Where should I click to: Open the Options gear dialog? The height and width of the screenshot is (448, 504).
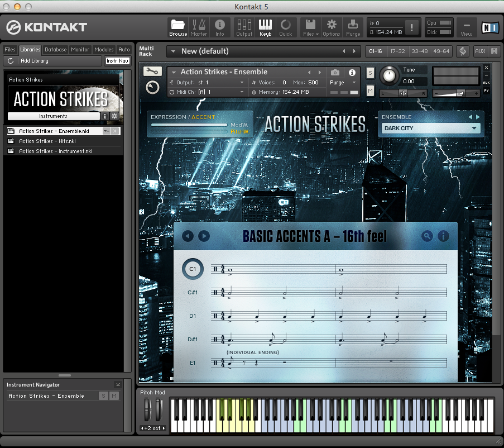tap(332, 28)
